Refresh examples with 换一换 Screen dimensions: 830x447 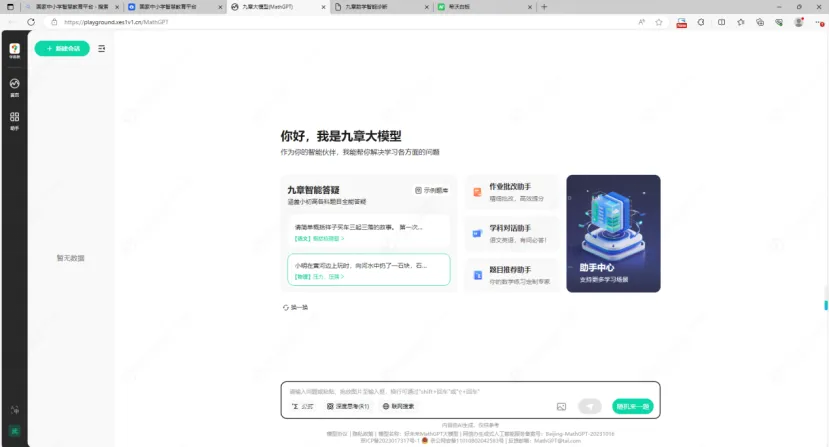(x=295, y=307)
